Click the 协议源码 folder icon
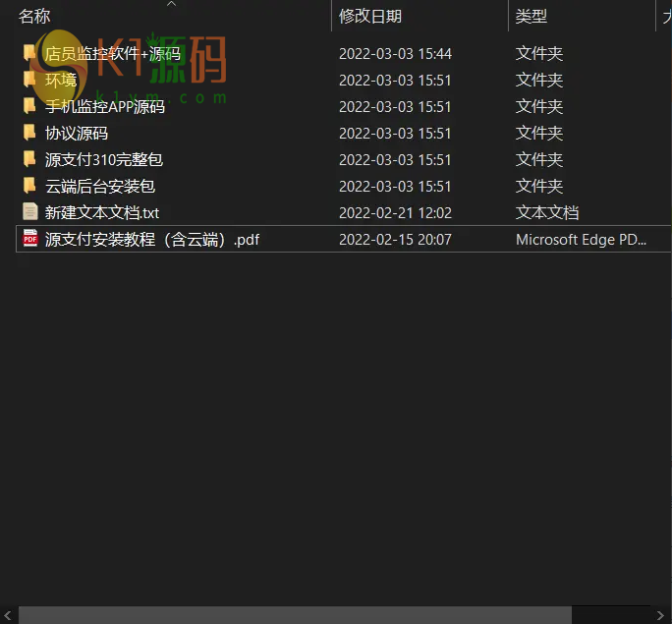Viewport: 672px width, 624px height. tap(29, 133)
